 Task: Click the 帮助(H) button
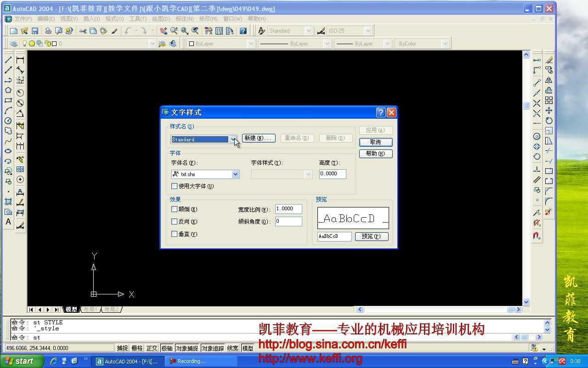(x=376, y=154)
